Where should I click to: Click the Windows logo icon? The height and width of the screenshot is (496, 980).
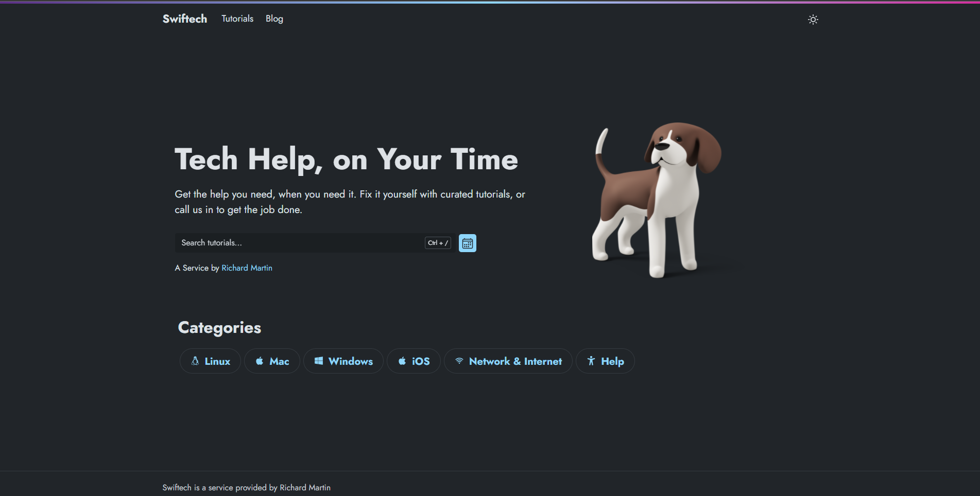click(x=319, y=361)
